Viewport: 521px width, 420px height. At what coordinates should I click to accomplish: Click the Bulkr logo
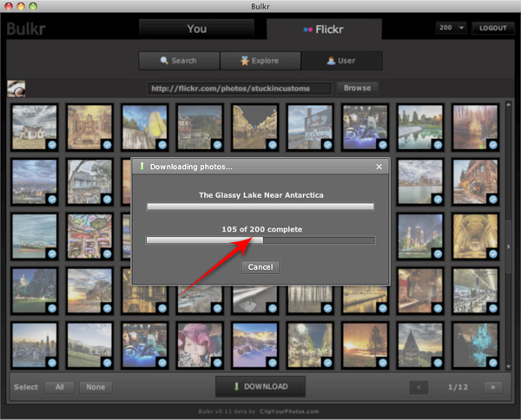(x=26, y=30)
